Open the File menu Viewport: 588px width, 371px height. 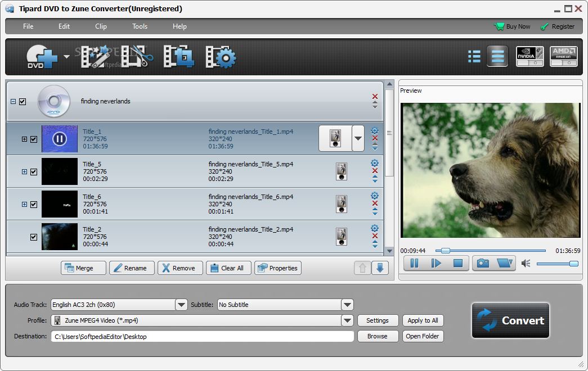tap(28, 26)
